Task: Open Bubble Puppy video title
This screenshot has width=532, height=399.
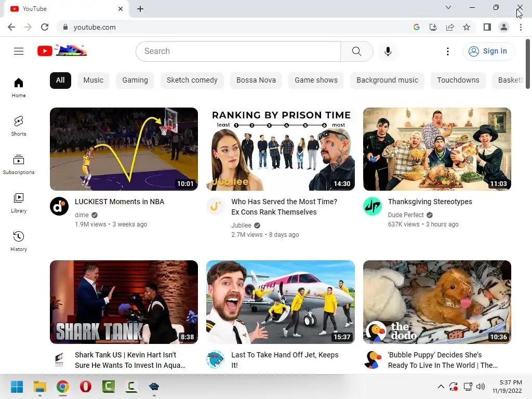Action: click(x=443, y=360)
